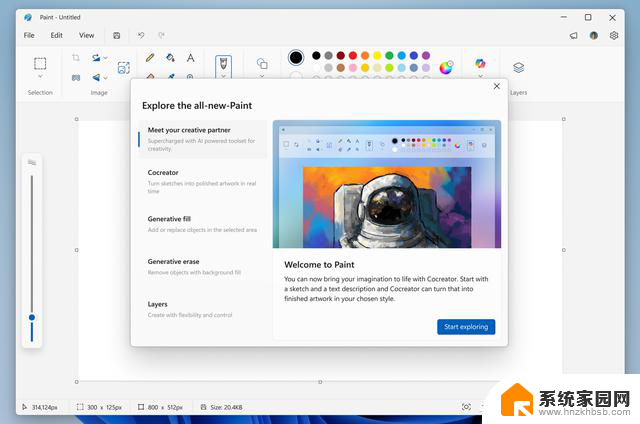Click the Redo arrow
The image size is (640, 424).
coord(162,36)
